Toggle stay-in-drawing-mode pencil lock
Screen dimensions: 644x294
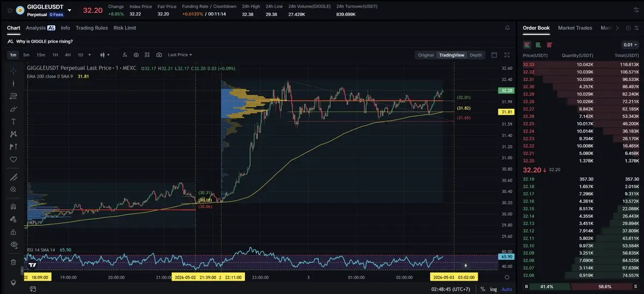(x=13, y=219)
